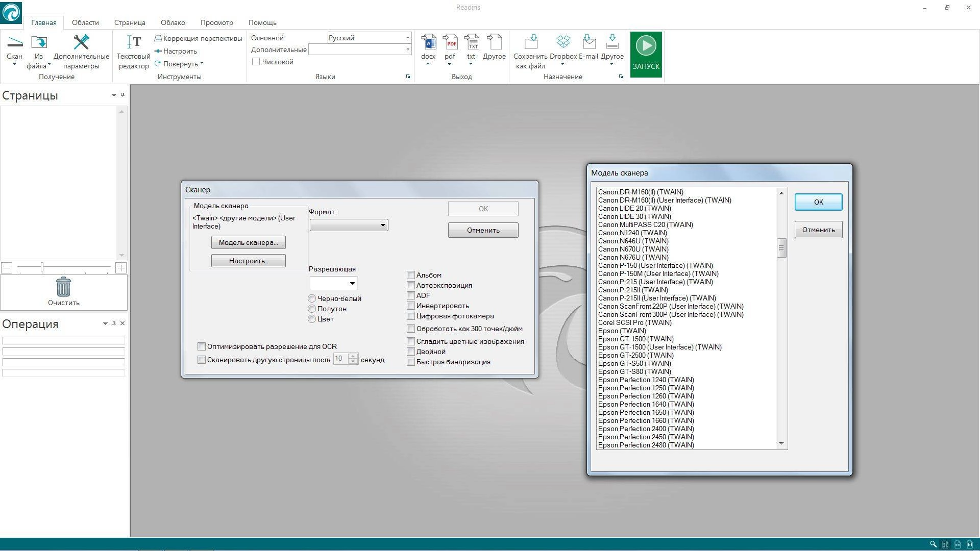Start processing with ЗАПУСК button

coord(646,55)
